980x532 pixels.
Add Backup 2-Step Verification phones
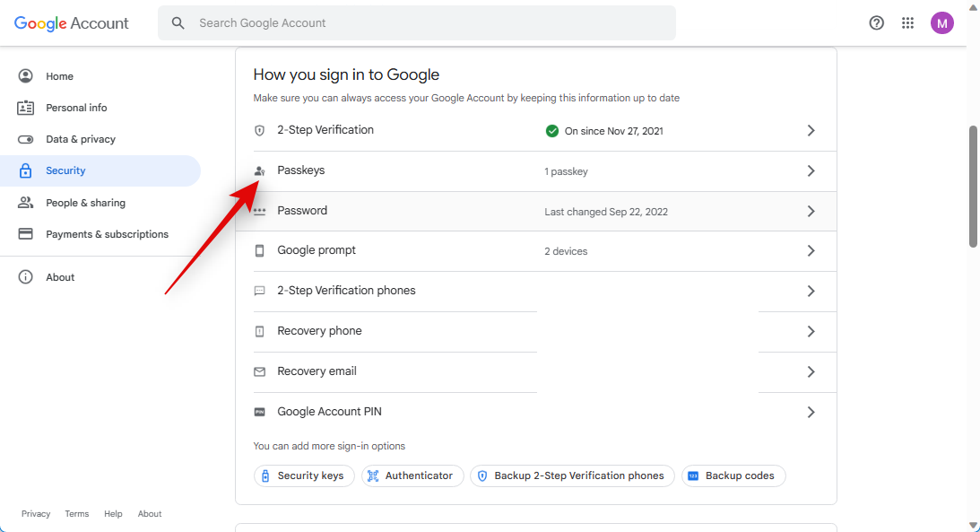pyautogui.click(x=572, y=475)
